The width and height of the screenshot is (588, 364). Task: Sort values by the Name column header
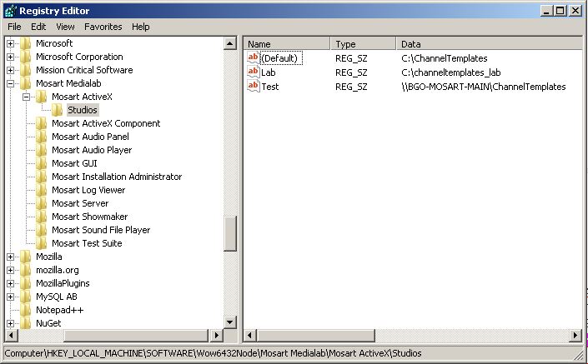pos(287,43)
